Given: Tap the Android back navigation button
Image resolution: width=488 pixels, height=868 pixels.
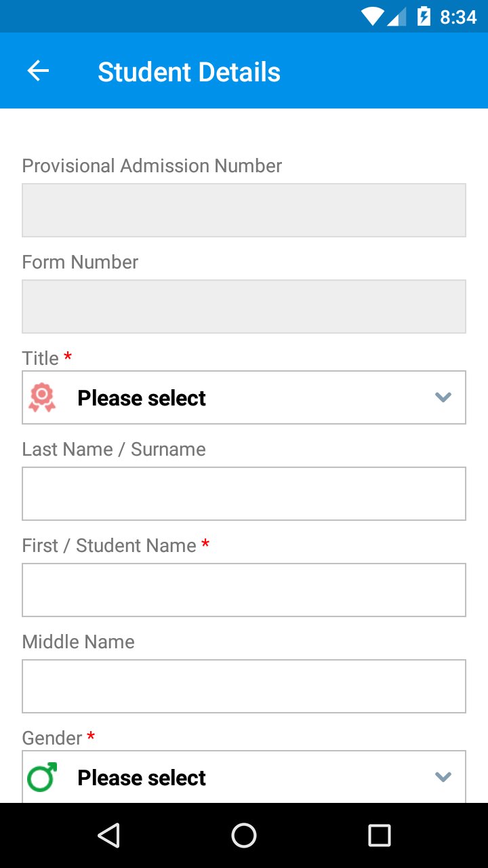Looking at the screenshot, I should [x=108, y=835].
